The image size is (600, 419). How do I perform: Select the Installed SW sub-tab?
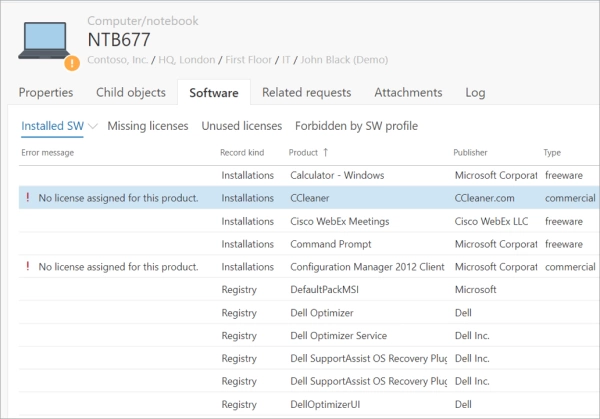point(52,126)
